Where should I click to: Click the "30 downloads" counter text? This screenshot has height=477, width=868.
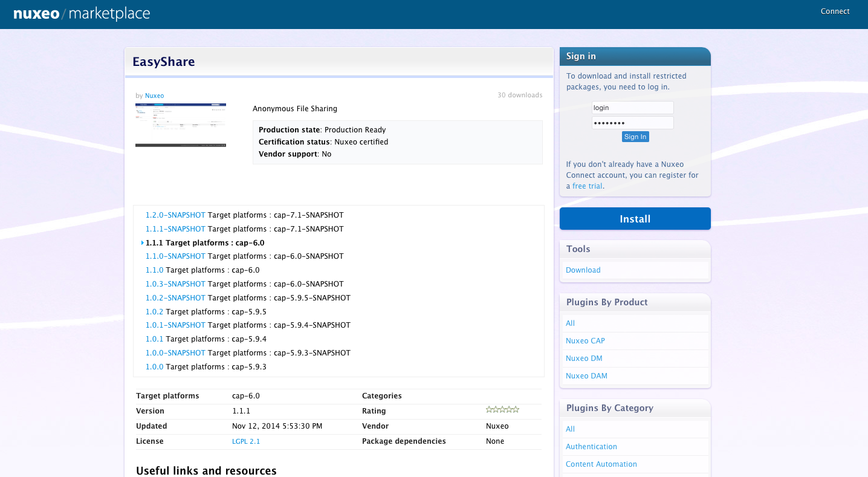point(520,95)
